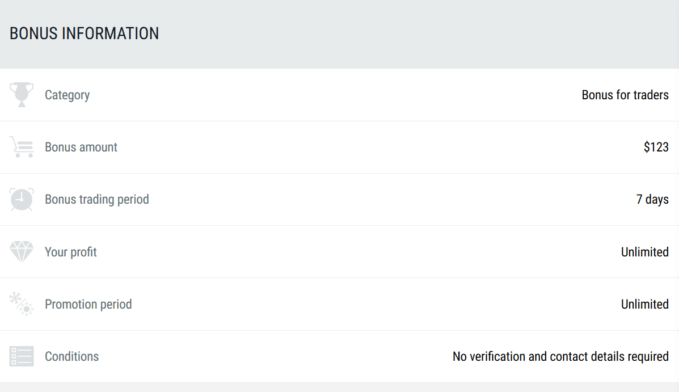The height and width of the screenshot is (392, 679).
Task: Click the Your profit label
Action: [71, 252]
